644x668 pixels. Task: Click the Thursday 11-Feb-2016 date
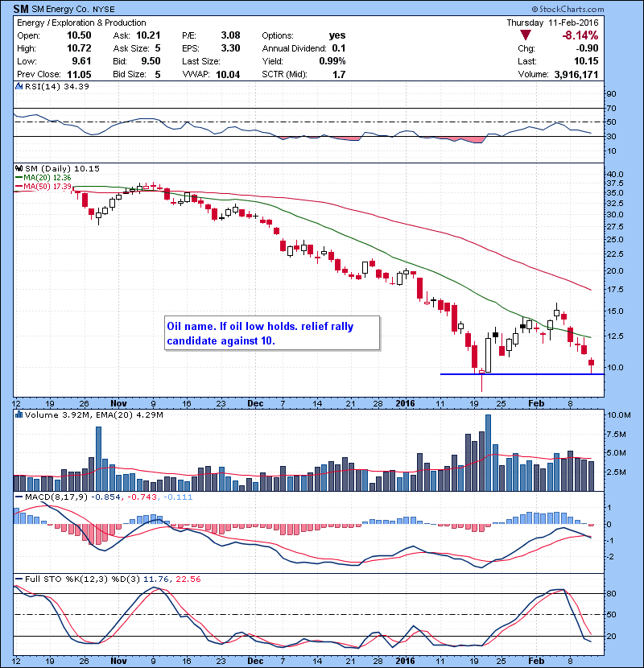pos(552,23)
